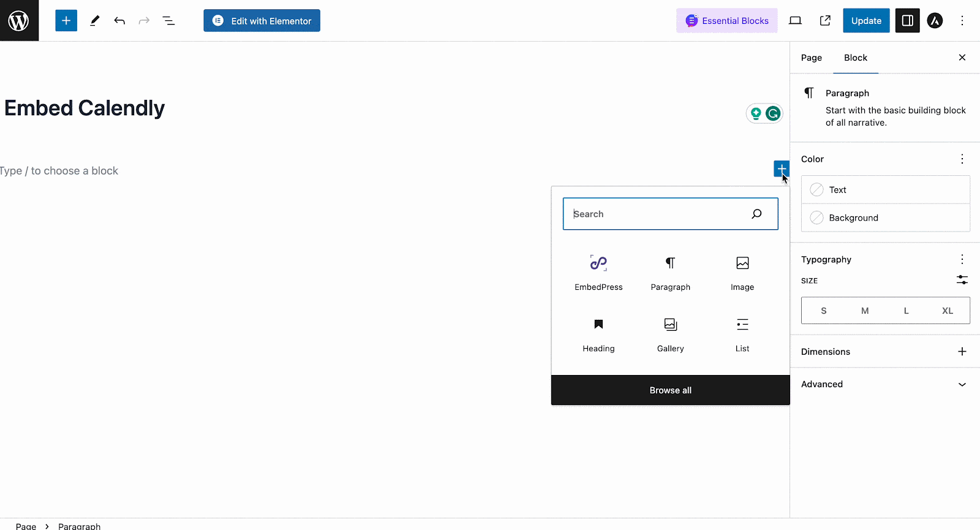Insert the Gallery block
Image resolution: width=980 pixels, height=530 pixels.
click(671, 334)
